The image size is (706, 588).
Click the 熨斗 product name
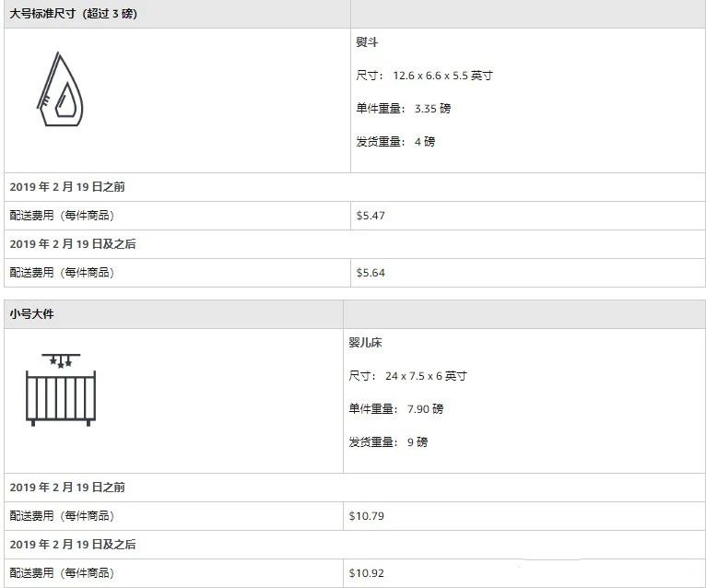pyautogui.click(x=367, y=42)
